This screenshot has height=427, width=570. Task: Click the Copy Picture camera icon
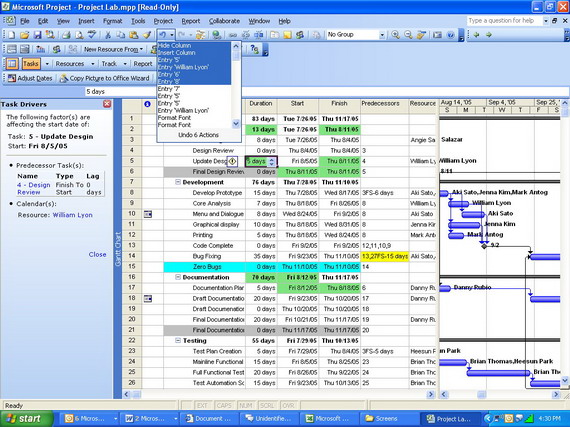(437, 35)
